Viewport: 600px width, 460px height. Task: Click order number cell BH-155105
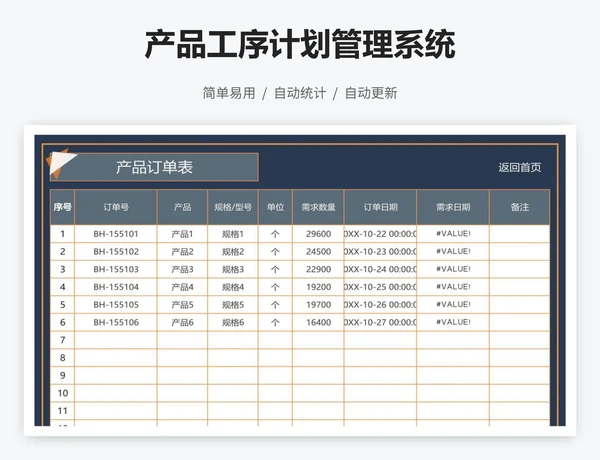116,305
